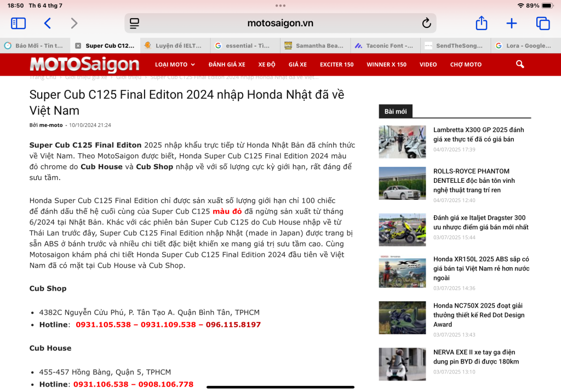
Task: Switch to the Báo Mới tab
Action: [35, 46]
